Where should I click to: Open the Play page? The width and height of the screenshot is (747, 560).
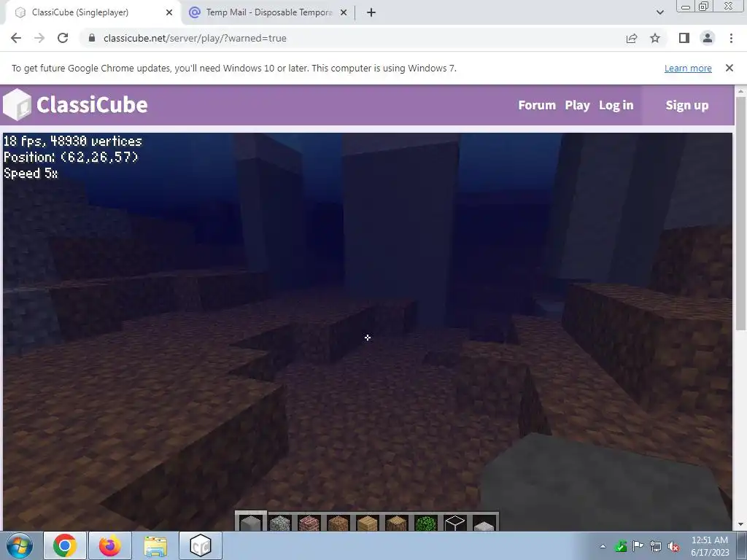click(578, 105)
